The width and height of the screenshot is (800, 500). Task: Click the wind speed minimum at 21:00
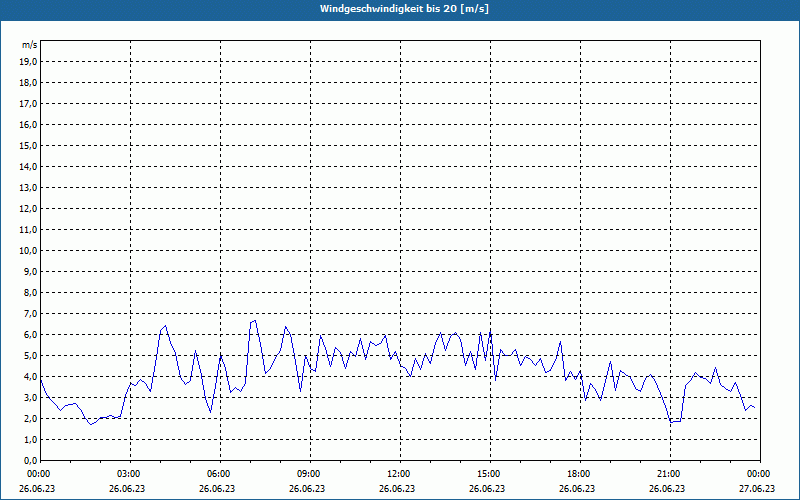pyautogui.click(x=671, y=422)
